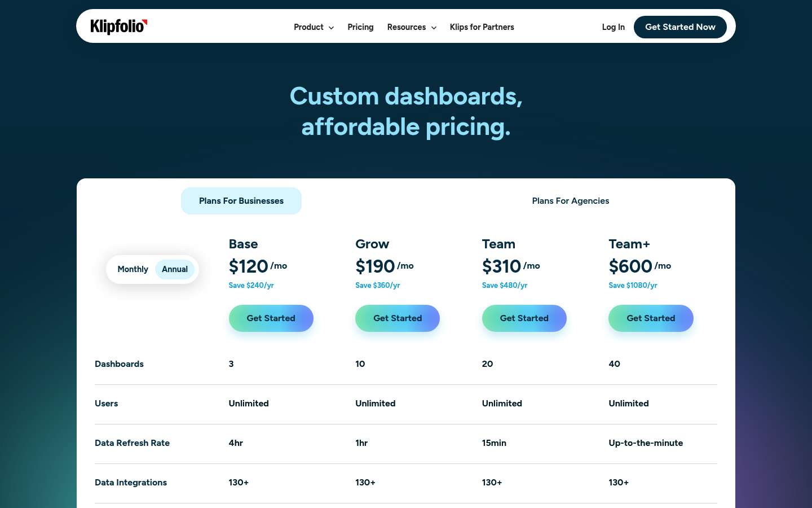Click the Save $480/yr text
This screenshot has height=508, width=812.
tap(505, 286)
